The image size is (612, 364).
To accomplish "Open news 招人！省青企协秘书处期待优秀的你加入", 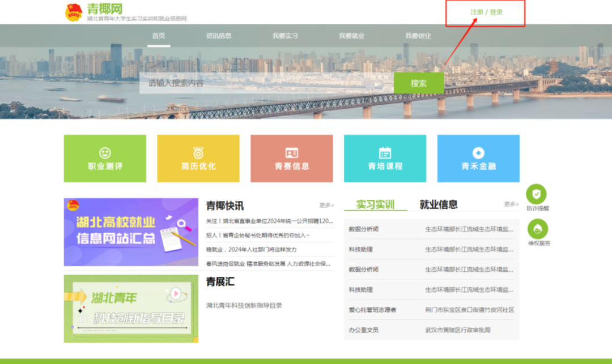I will coord(258,235).
